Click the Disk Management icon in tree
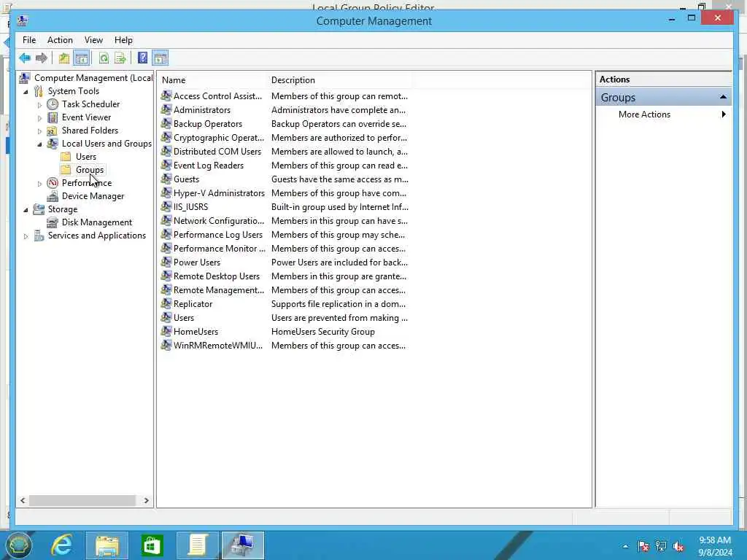 53,222
